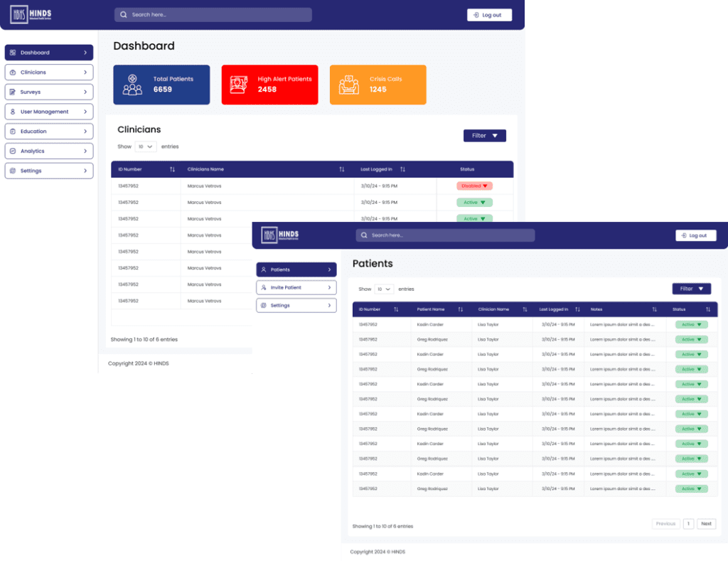This screenshot has width=728, height=561.
Task: Click sort arrows next to Notes column
Action: pyautogui.click(x=654, y=309)
